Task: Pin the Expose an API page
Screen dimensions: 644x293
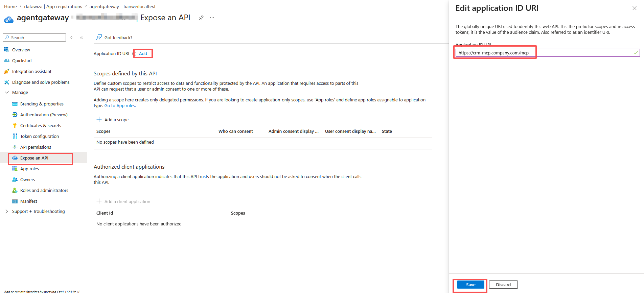Action: click(201, 18)
